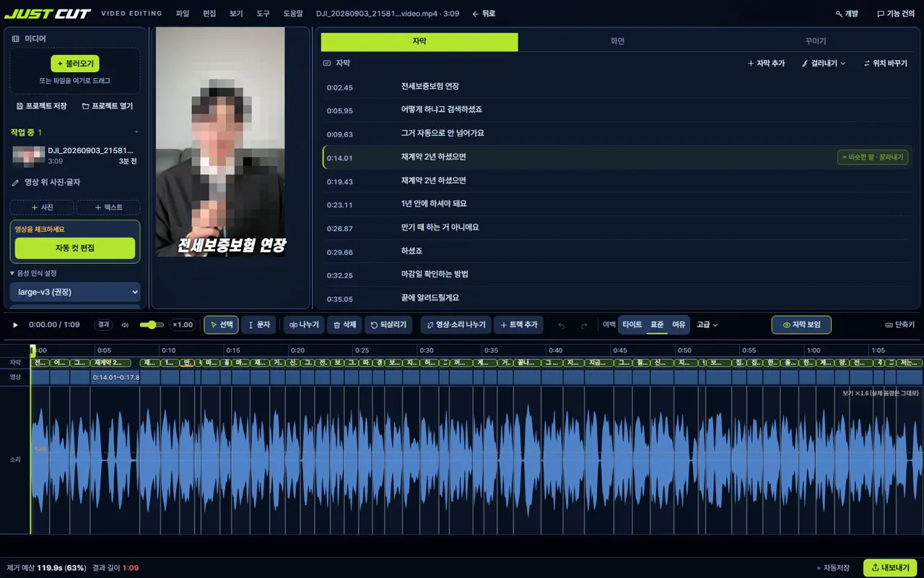Screen dimensions: 924x578
Task: Click the 불러오기 import button
Action: [75, 64]
